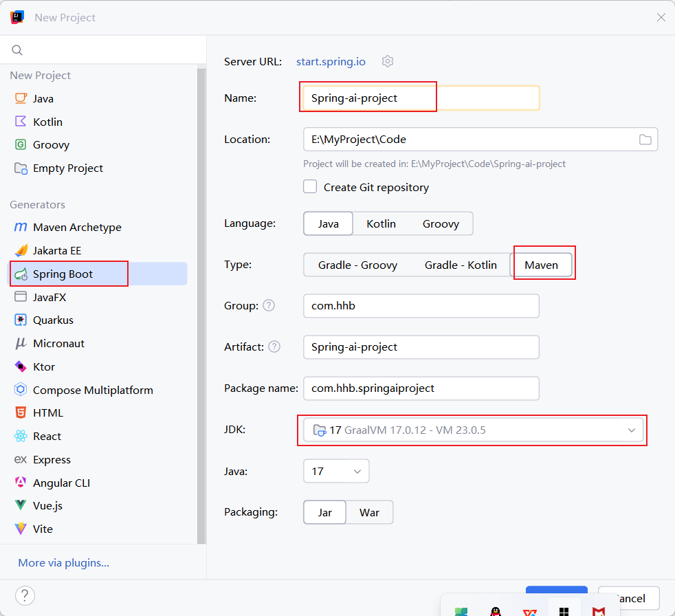
Task: Select Kotlin as language
Action: (x=381, y=223)
